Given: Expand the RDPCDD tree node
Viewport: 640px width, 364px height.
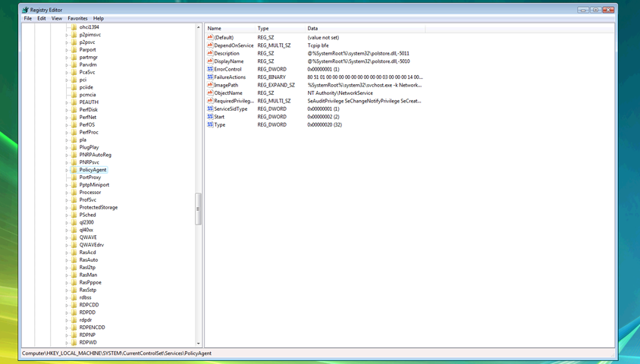Looking at the screenshot, I should pyautogui.click(x=67, y=305).
